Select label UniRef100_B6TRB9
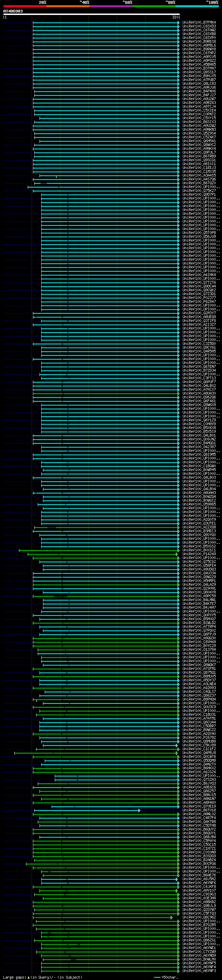Screen dimensions: 222x980 click(199, 156)
